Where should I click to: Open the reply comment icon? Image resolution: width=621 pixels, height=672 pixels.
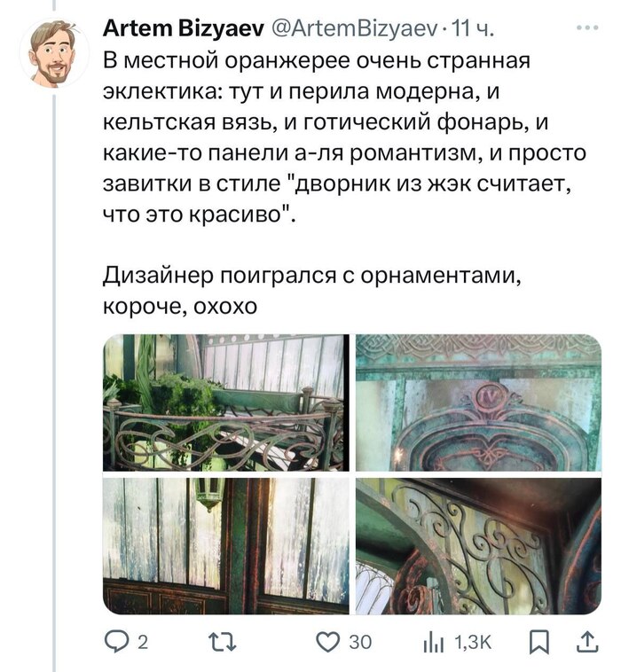click(116, 642)
